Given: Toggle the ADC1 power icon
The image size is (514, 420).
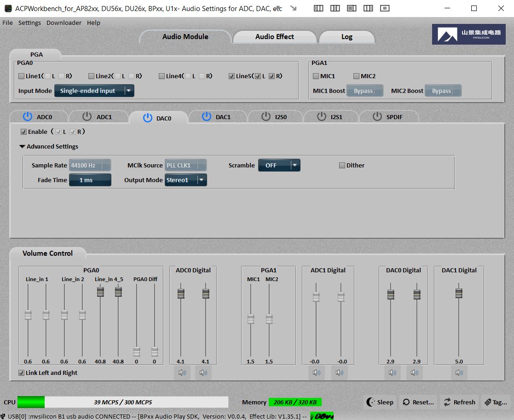Looking at the screenshot, I should click(87, 117).
